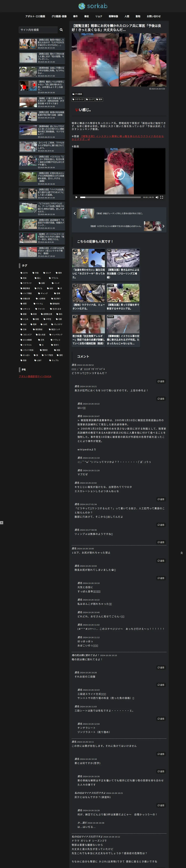Viewport: 186px width, 868px height.
Task: Select the 面白 tag in sidebar
Action: [59, 314]
